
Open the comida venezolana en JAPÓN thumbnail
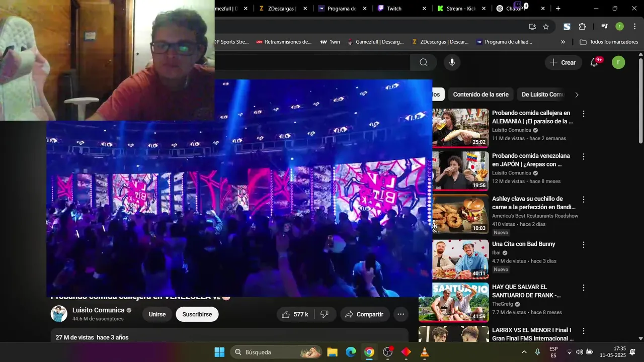(x=460, y=171)
